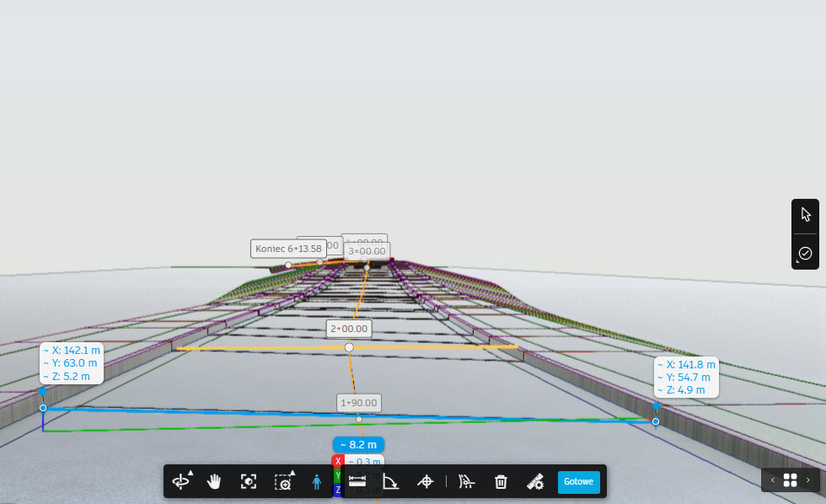Choose the angle measurement tool
The image size is (826, 504).
coord(391,482)
